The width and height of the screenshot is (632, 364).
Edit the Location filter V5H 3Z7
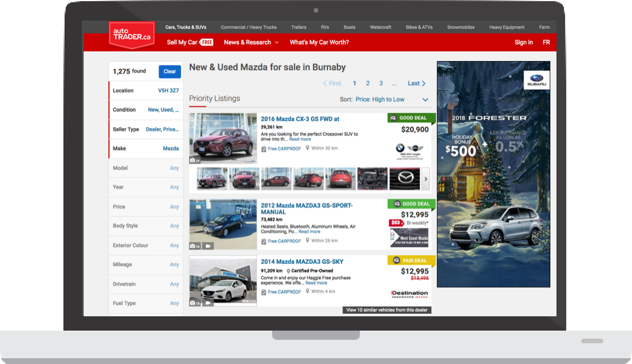[146, 90]
